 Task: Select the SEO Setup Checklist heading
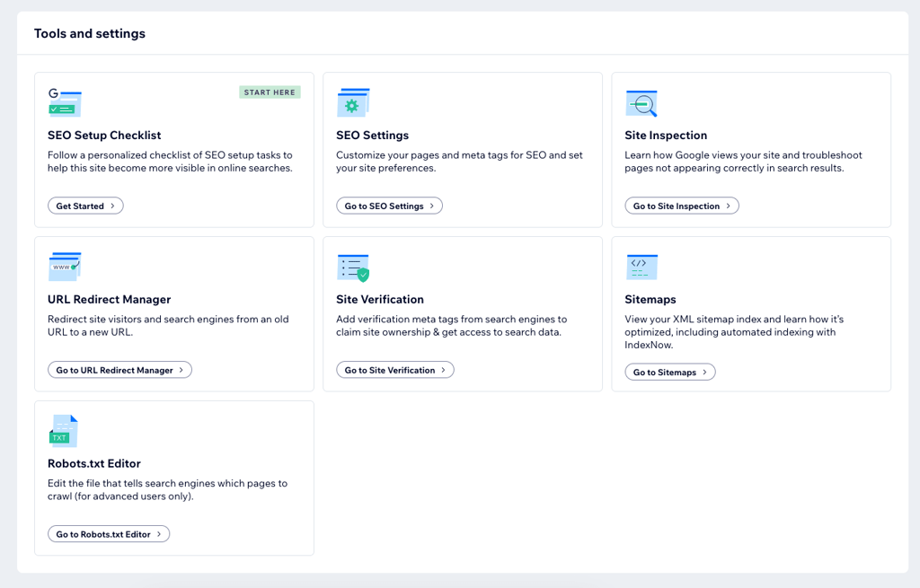(104, 136)
